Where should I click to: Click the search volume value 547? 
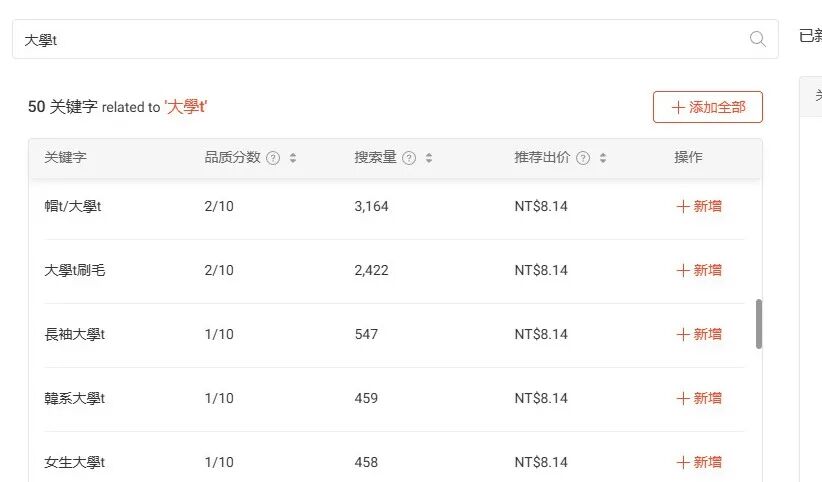click(x=366, y=334)
